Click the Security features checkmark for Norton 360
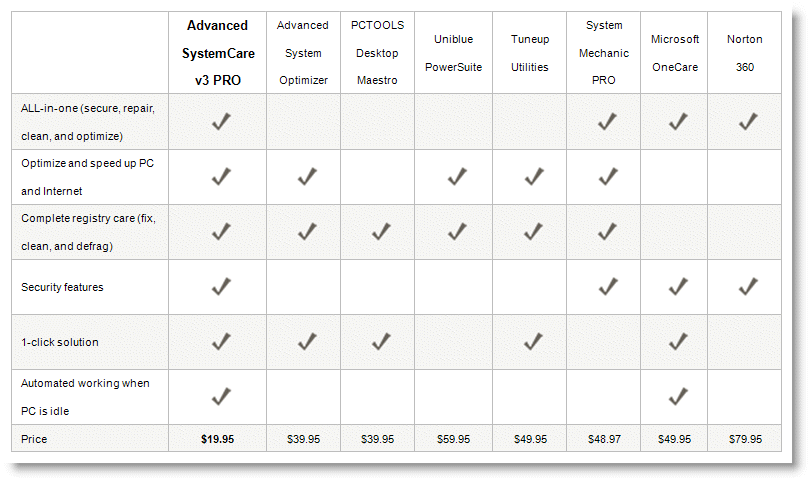This screenshot has height=479, width=808. click(748, 287)
